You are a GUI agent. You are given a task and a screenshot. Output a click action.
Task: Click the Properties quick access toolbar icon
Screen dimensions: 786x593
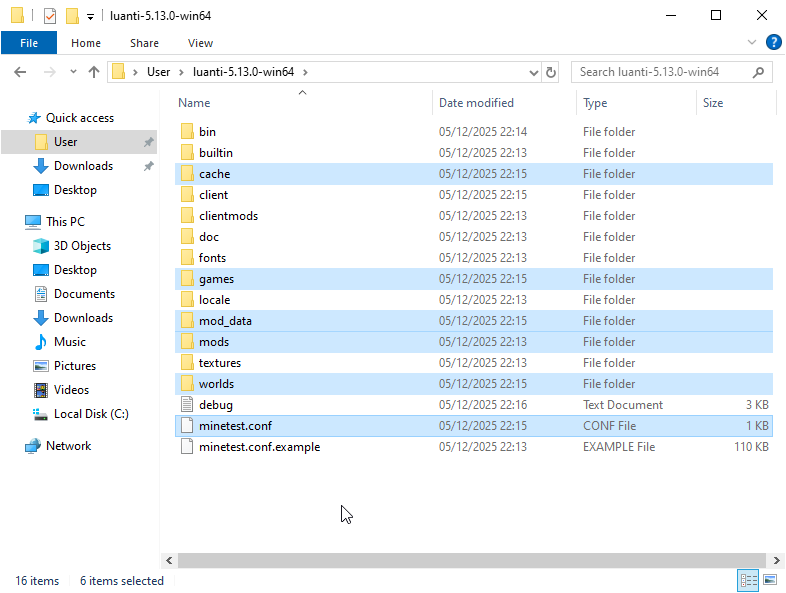pos(50,16)
